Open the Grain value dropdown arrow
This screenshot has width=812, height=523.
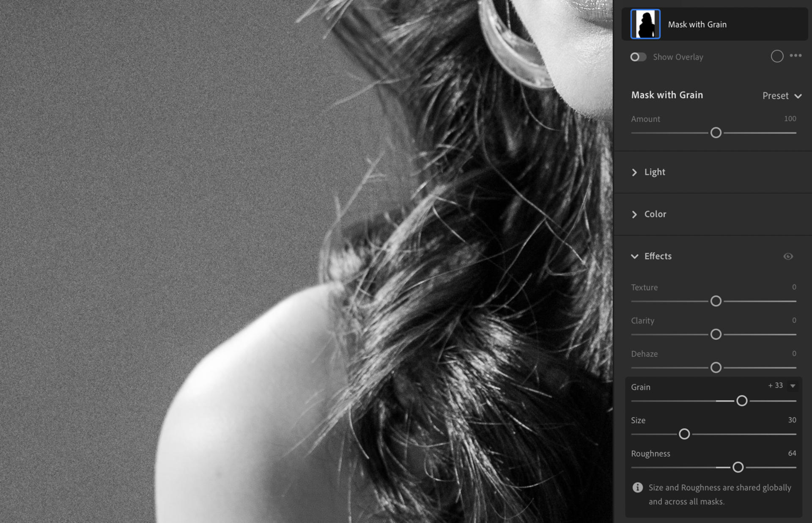pos(793,386)
